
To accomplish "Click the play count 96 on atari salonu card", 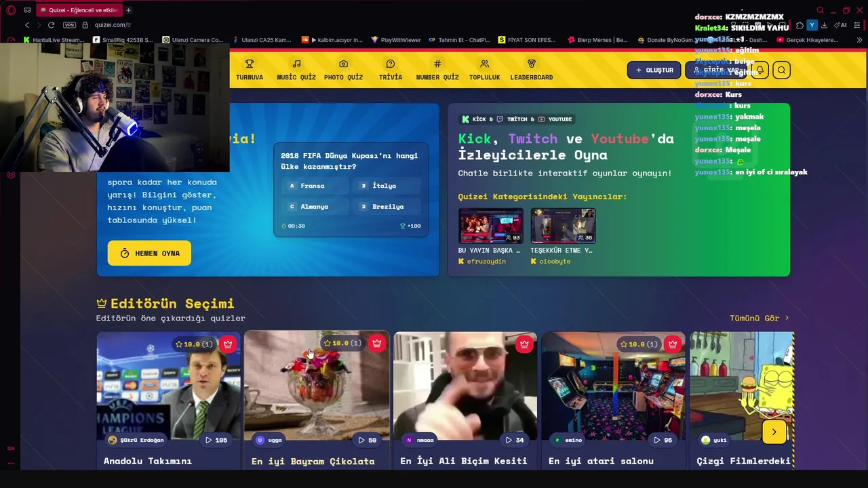I will click(663, 440).
